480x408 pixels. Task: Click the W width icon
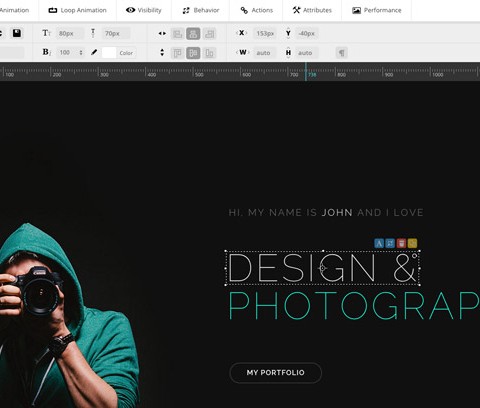click(243, 52)
